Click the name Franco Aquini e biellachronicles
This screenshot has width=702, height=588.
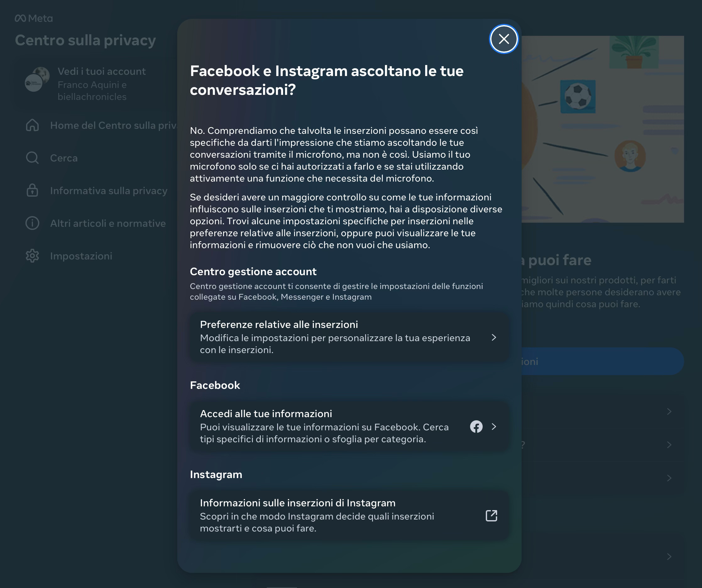pos(92,91)
